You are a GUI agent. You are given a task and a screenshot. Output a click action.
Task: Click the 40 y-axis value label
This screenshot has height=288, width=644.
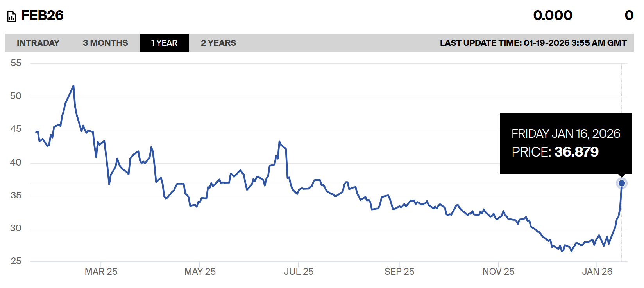coord(16,162)
